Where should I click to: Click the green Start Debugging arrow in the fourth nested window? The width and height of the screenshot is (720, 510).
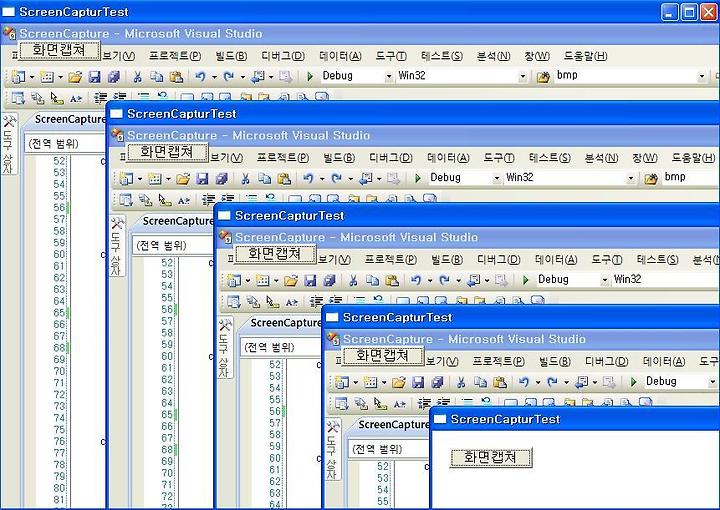634,382
